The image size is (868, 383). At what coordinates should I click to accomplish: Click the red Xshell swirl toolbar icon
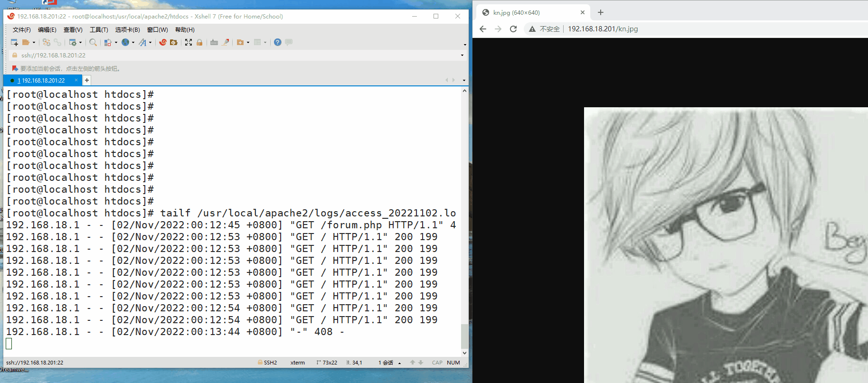pos(163,42)
